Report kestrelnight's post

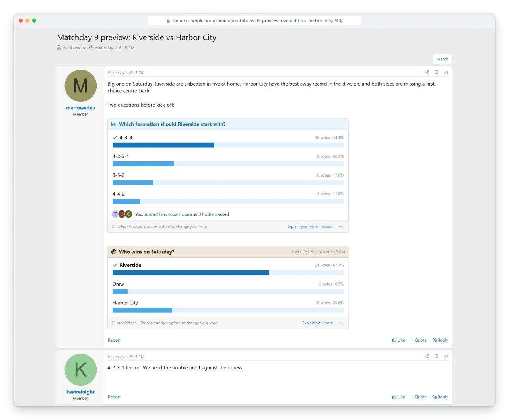(114, 397)
